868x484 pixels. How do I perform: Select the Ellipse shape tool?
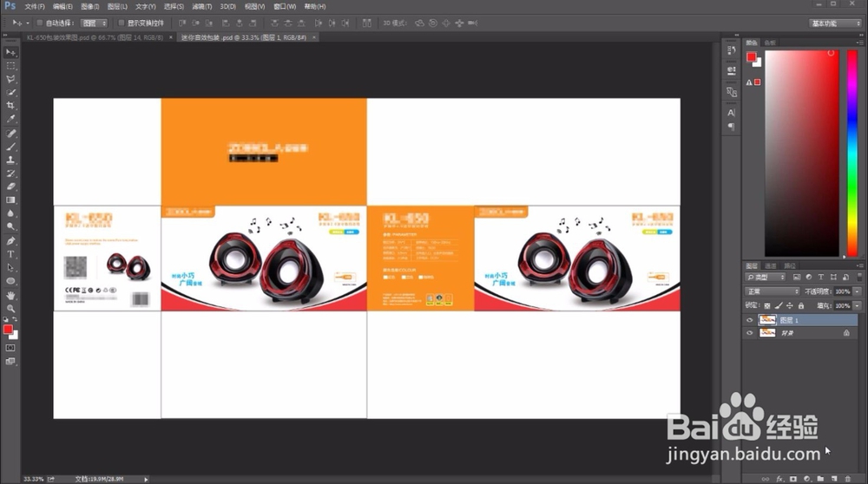[10, 281]
